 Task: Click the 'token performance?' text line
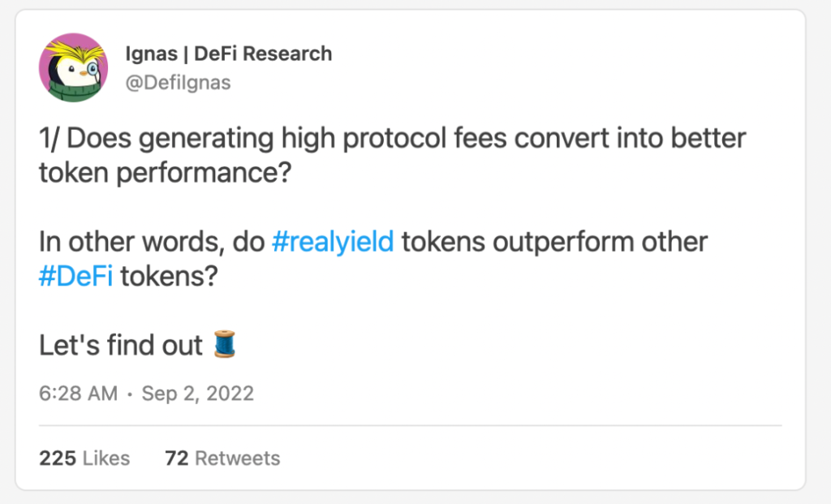click(166, 174)
